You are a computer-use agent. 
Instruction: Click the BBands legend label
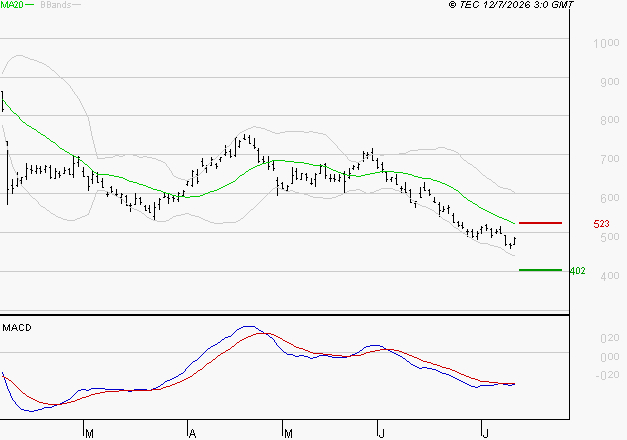[x=56, y=5]
